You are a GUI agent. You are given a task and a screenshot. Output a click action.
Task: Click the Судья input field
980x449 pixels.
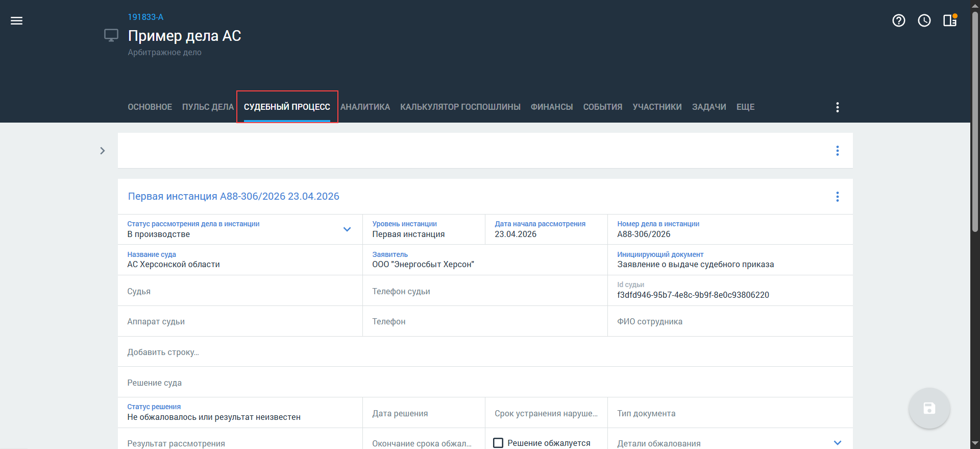tap(240, 291)
